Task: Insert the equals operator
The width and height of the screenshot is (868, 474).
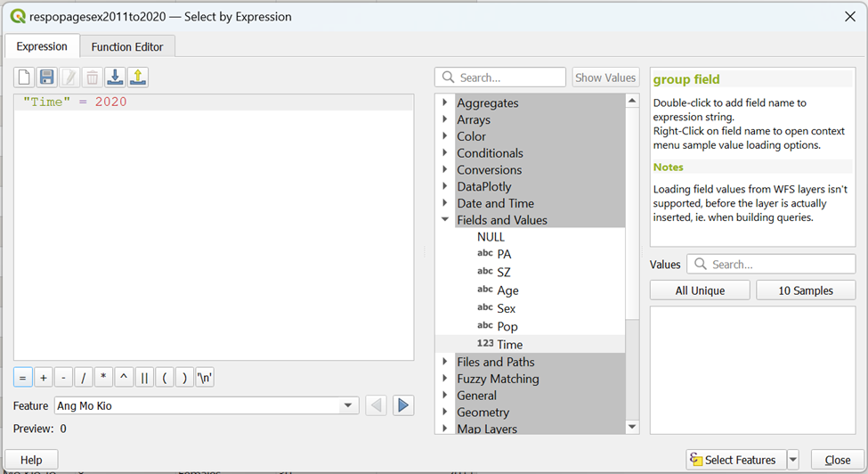Action: click(x=23, y=378)
